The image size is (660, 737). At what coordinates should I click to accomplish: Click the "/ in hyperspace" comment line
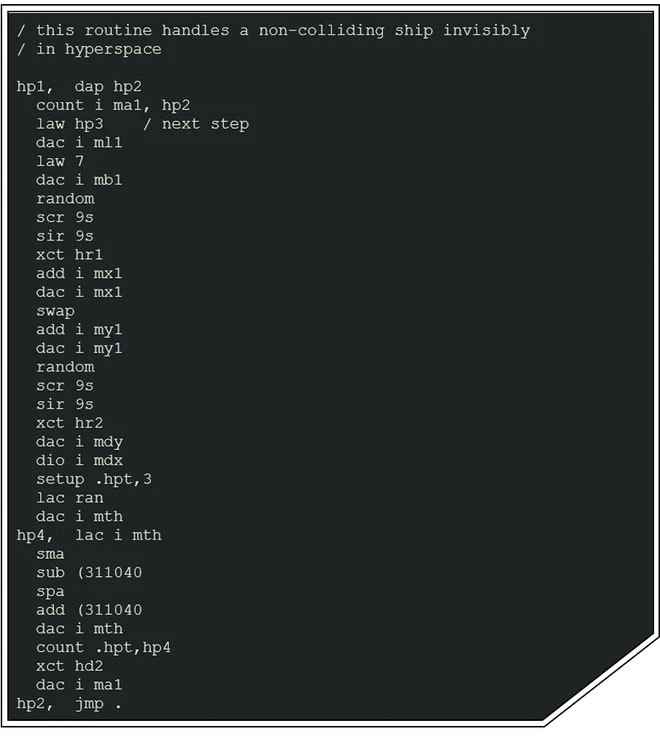tap(89, 49)
